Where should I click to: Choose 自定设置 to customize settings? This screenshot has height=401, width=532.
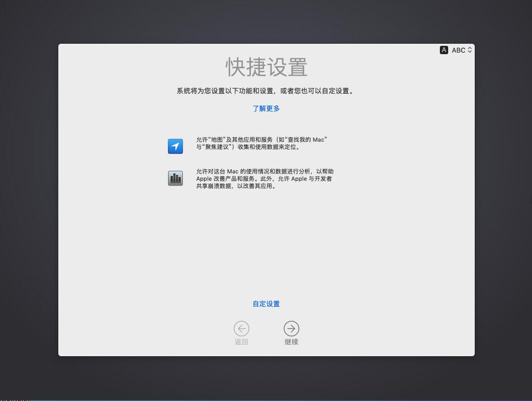click(x=266, y=304)
